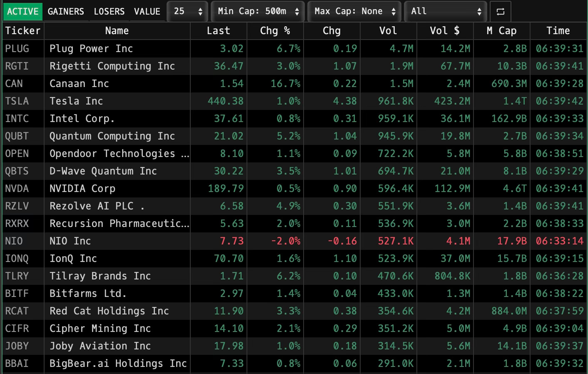Click the name Canaan Inc
The image size is (588, 374).
pyautogui.click(x=79, y=84)
